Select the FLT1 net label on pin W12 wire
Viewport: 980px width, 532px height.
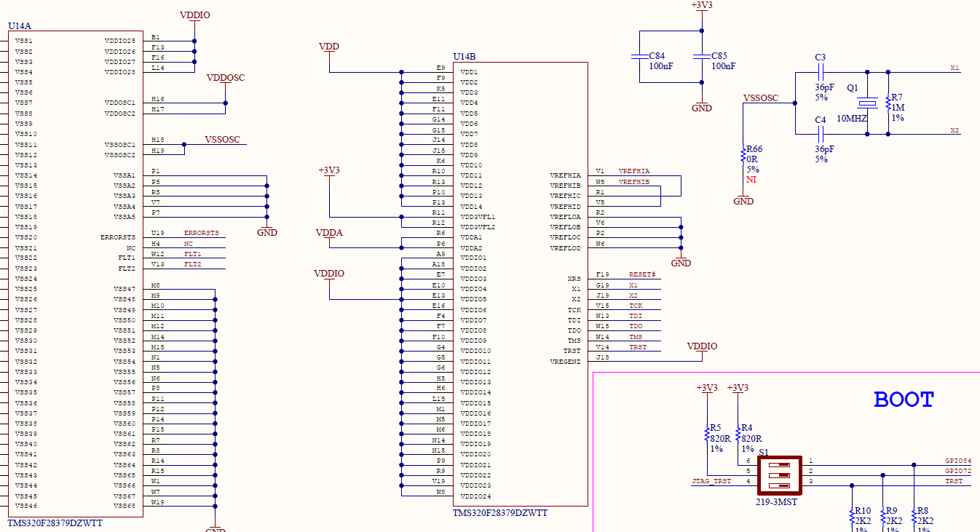193,254
